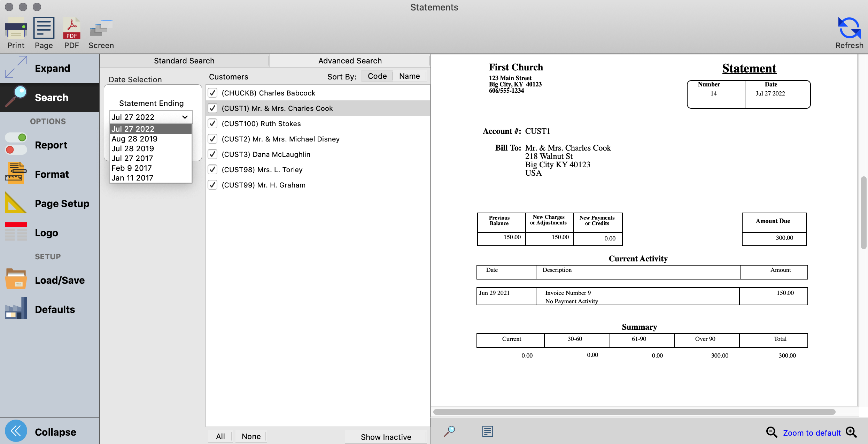Click the Zoom to default link

pyautogui.click(x=812, y=432)
